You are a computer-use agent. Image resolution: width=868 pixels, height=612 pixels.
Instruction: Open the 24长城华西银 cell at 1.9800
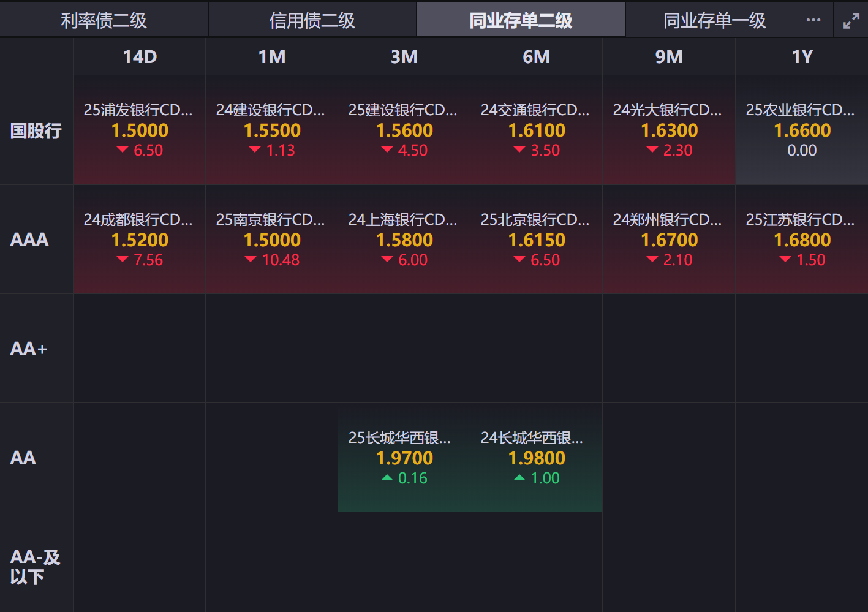(x=537, y=458)
